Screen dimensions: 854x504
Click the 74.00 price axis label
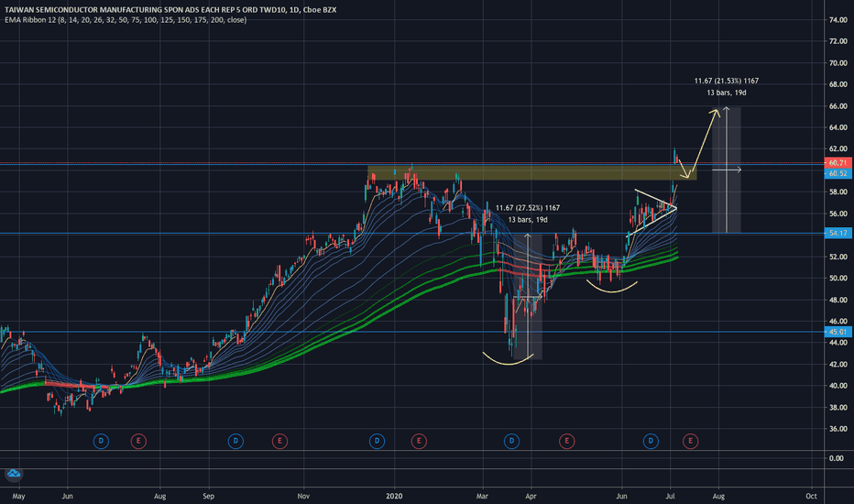838,19
